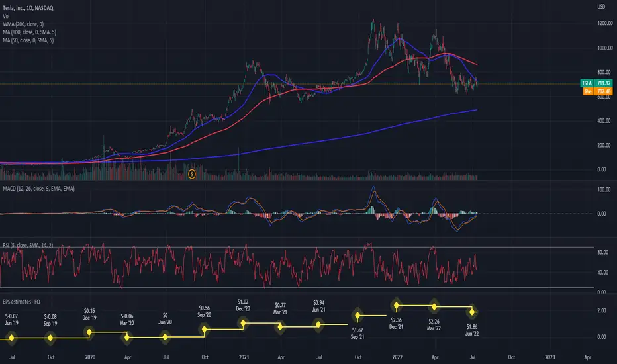This screenshot has width=617, height=364.
Task: Click the Sep '21 EPS yellow diamond marker
Action: 357,316
